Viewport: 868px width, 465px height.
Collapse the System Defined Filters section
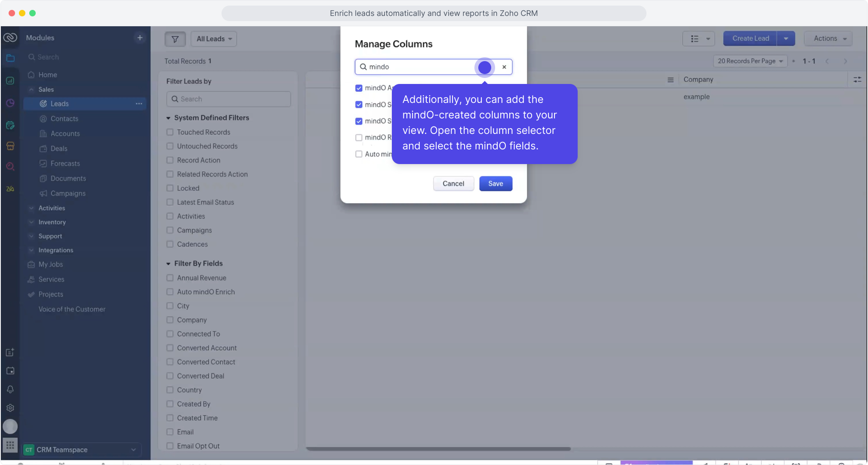point(168,118)
